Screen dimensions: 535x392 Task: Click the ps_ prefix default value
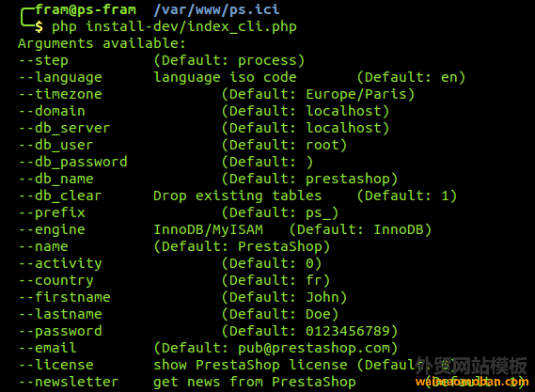[x=318, y=213]
